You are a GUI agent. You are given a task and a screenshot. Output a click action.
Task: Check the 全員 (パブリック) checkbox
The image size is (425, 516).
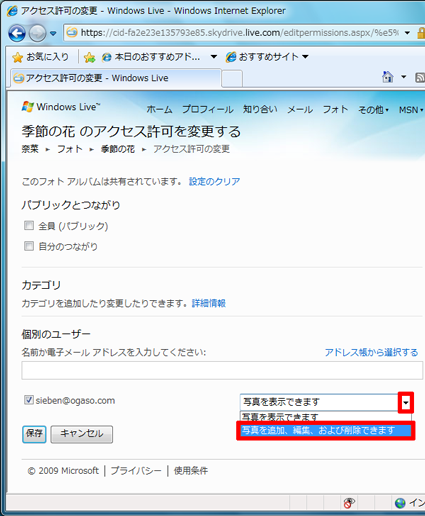[x=29, y=226]
